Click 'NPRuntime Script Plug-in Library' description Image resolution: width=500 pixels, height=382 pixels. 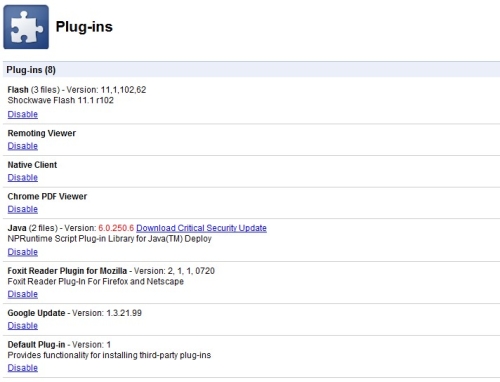[110, 239]
